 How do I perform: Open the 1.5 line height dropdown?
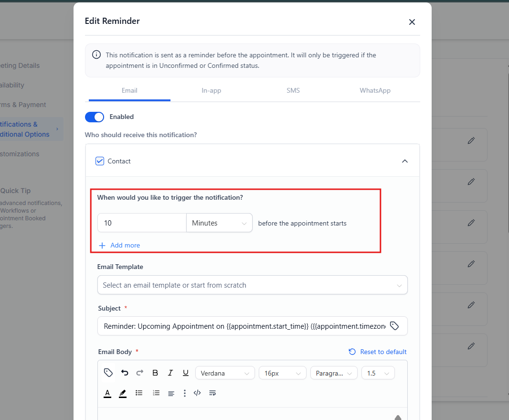tap(378, 373)
